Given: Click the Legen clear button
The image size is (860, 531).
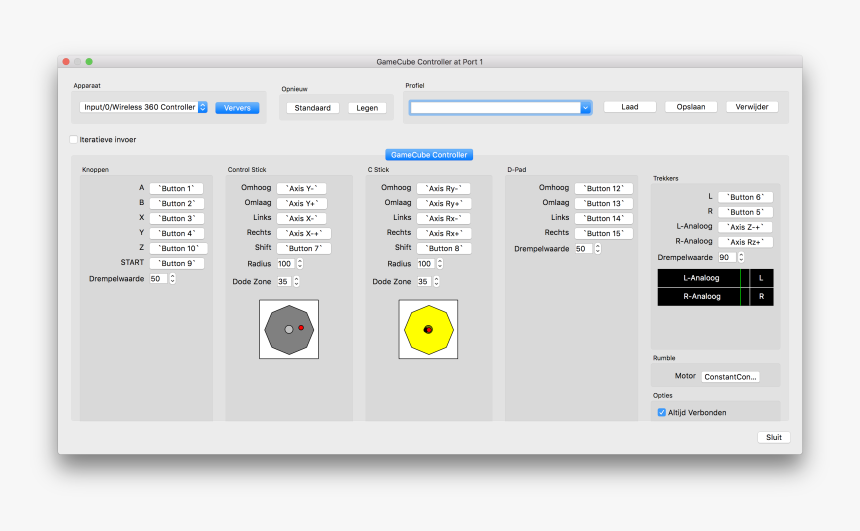Looking at the screenshot, I should [x=367, y=108].
